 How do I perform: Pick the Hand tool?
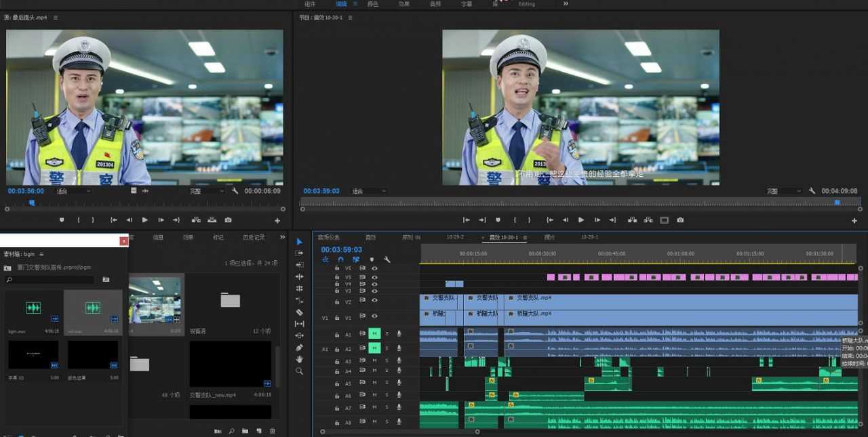[x=300, y=359]
